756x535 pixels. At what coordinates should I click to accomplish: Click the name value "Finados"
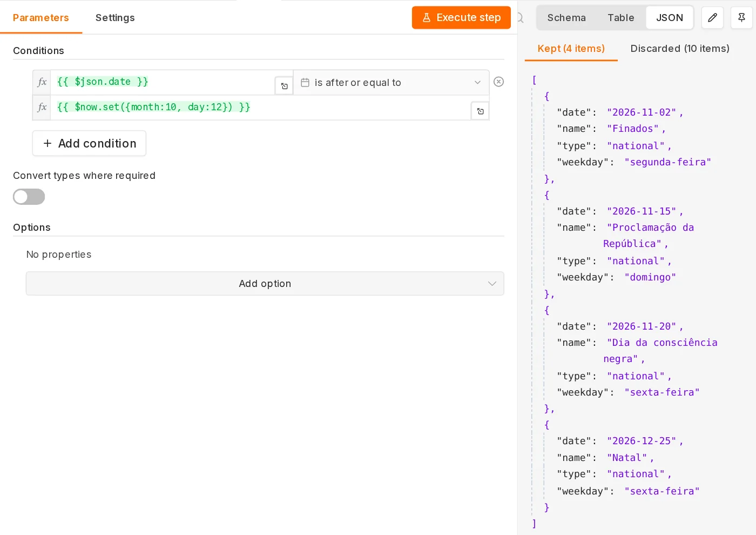(632, 129)
